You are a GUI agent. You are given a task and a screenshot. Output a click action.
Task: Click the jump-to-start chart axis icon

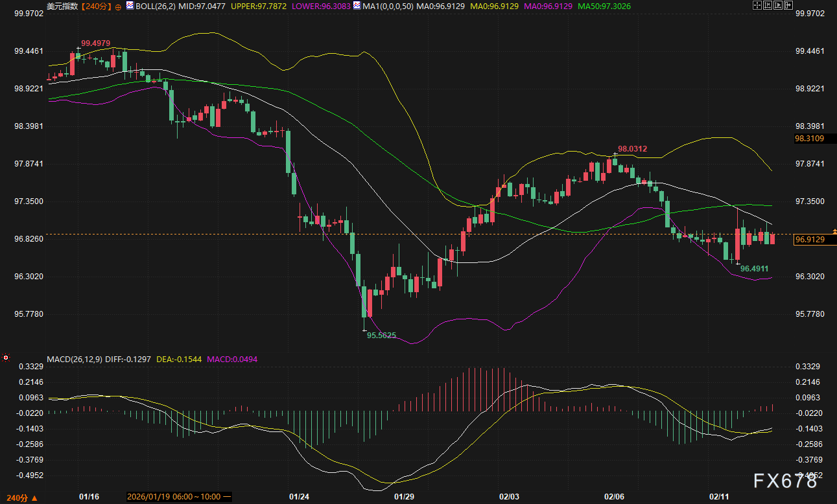click(x=768, y=5)
